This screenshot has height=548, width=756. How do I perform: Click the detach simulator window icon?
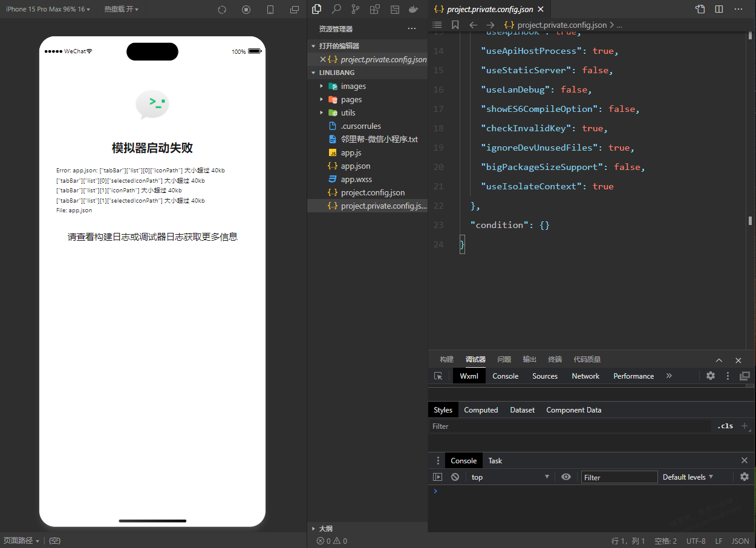pyautogui.click(x=295, y=10)
